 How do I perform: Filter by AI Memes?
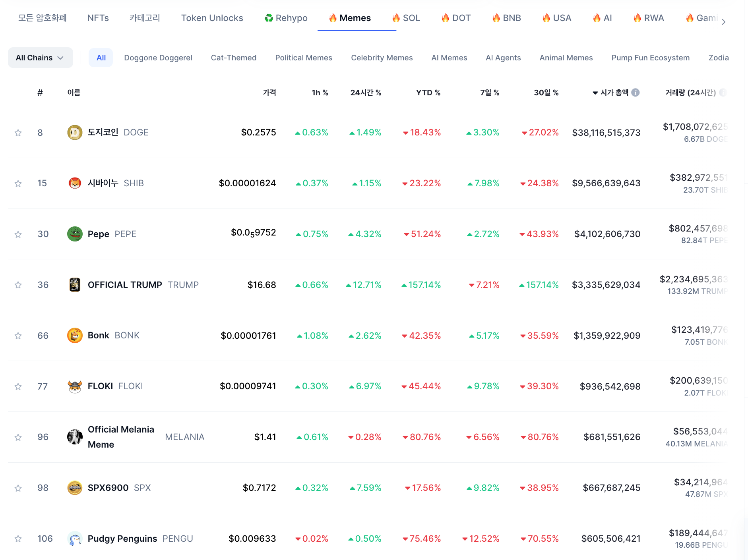450,58
